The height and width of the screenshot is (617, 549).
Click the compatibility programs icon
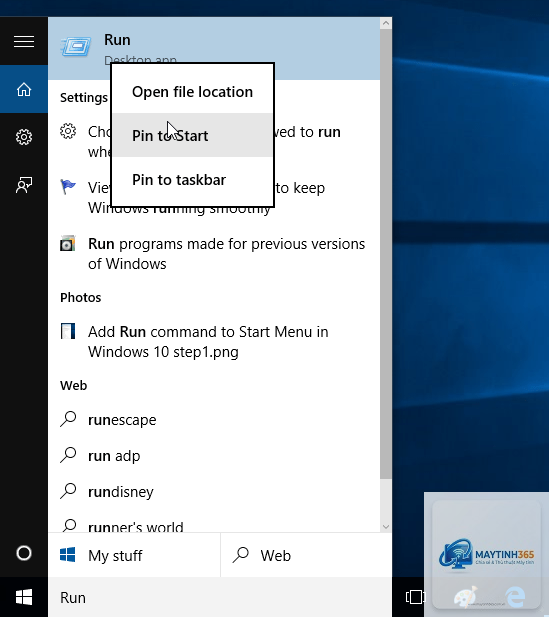[x=67, y=243]
